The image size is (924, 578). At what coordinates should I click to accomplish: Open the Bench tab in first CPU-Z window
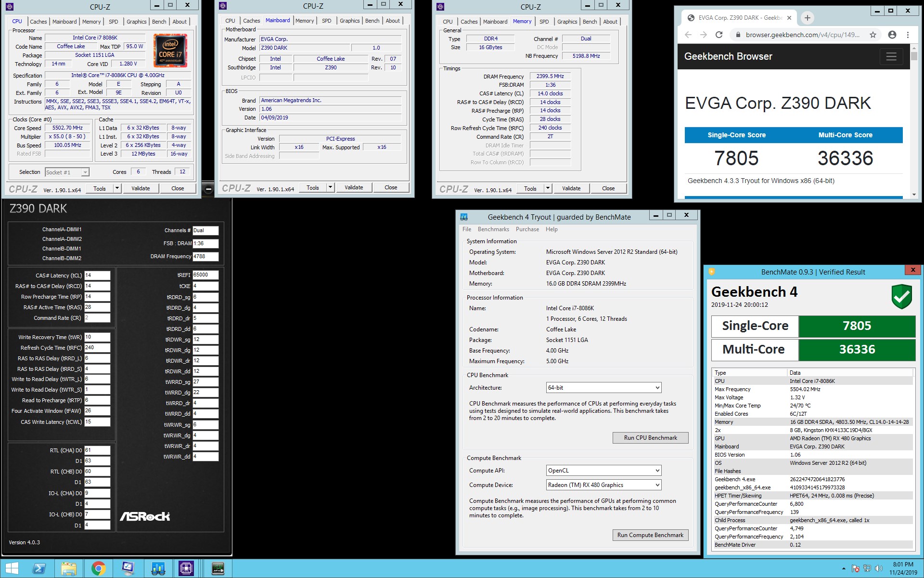[159, 22]
